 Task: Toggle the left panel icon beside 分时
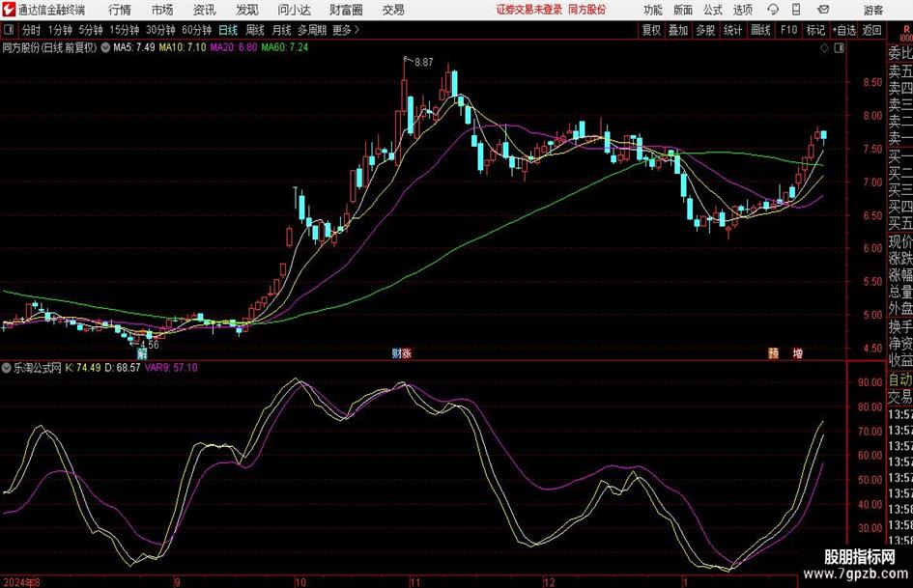(x=9, y=30)
